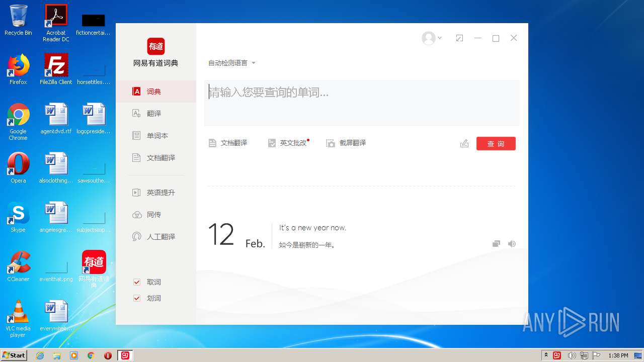The height and width of the screenshot is (362, 644).
Task: Close the Youdao dictionary window
Action: (514, 38)
